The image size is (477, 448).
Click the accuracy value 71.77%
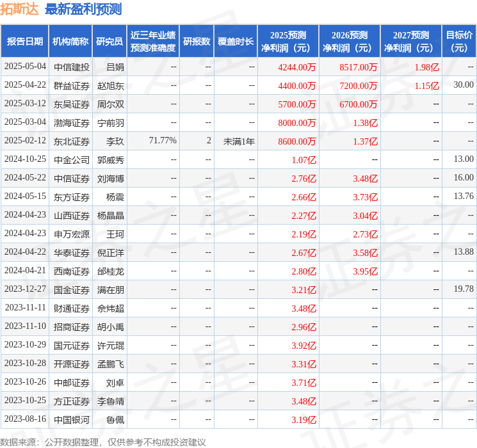[x=163, y=141]
